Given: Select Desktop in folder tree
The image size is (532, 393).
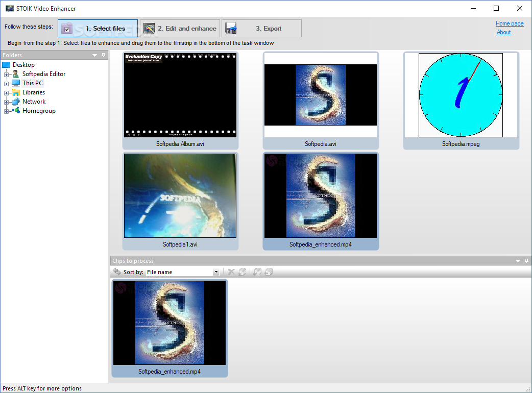Looking at the screenshot, I should tap(23, 65).
